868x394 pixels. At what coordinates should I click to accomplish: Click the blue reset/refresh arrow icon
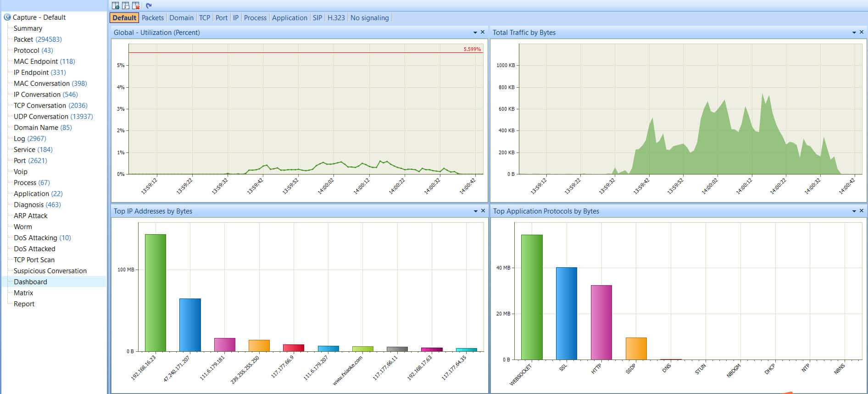pyautogui.click(x=149, y=6)
